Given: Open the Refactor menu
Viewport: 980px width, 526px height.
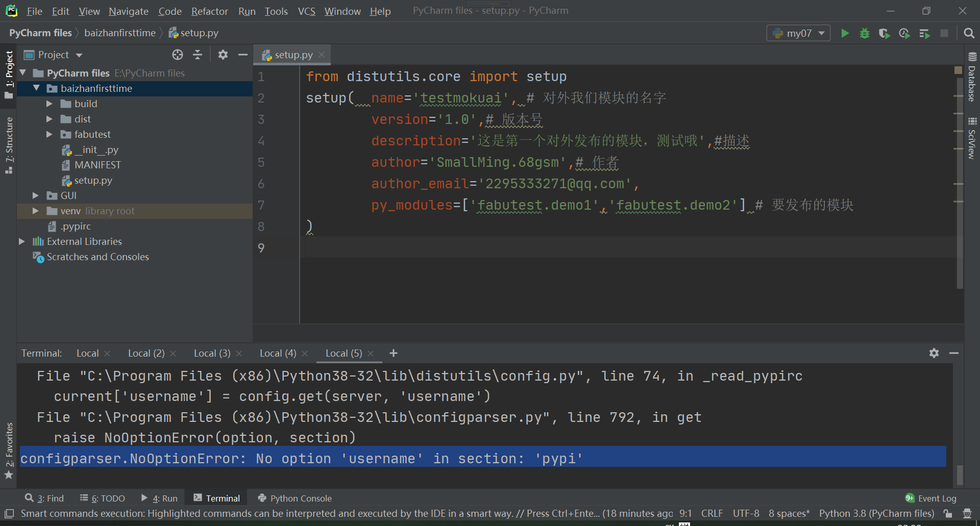Looking at the screenshot, I should coord(209,11).
